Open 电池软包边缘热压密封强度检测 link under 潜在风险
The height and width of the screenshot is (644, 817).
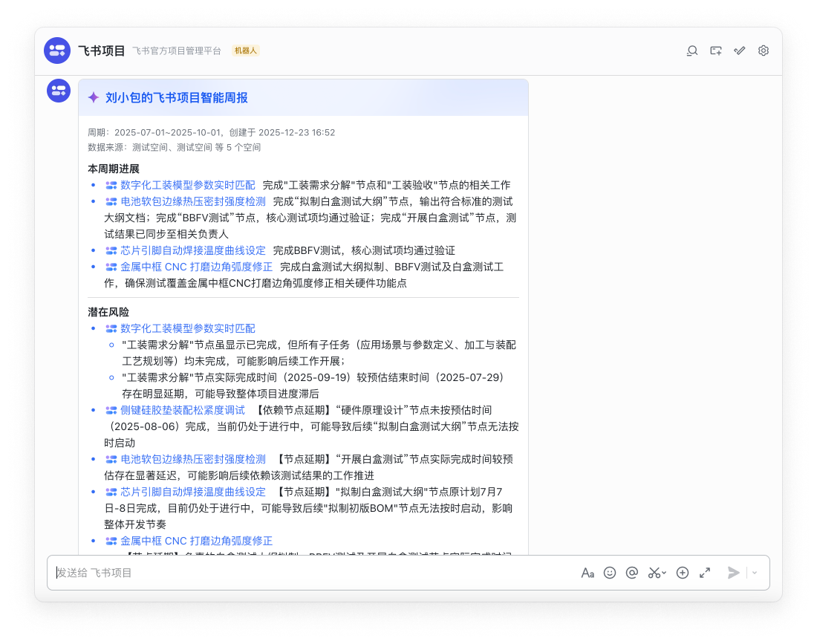pos(193,459)
